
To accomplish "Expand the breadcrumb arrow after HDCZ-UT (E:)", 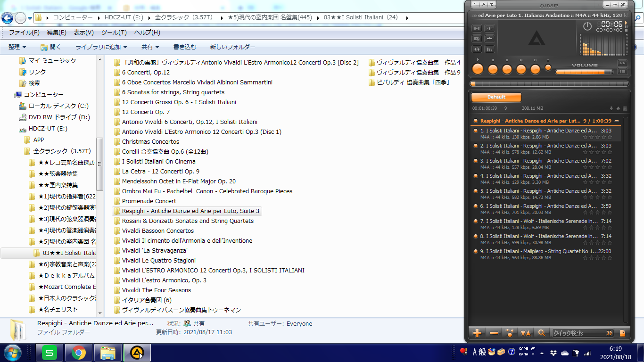I will click(149, 18).
